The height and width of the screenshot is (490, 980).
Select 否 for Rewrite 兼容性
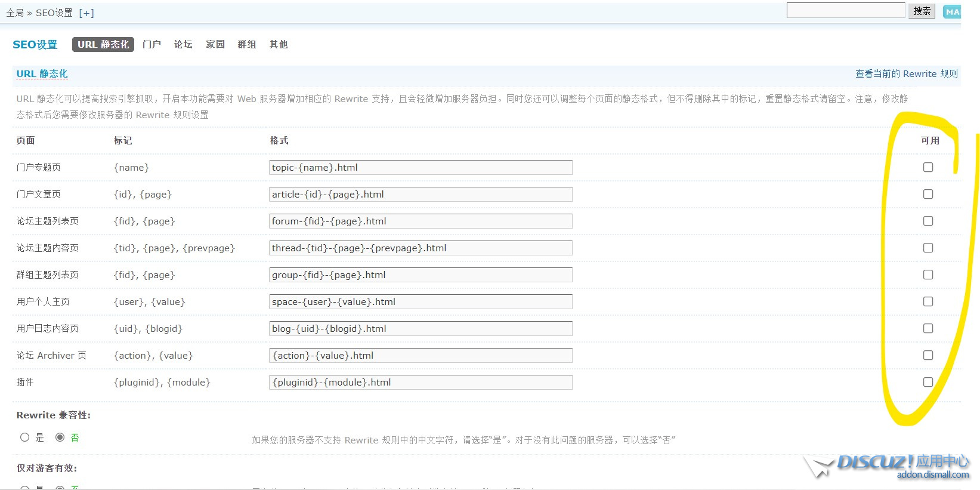pos(60,437)
